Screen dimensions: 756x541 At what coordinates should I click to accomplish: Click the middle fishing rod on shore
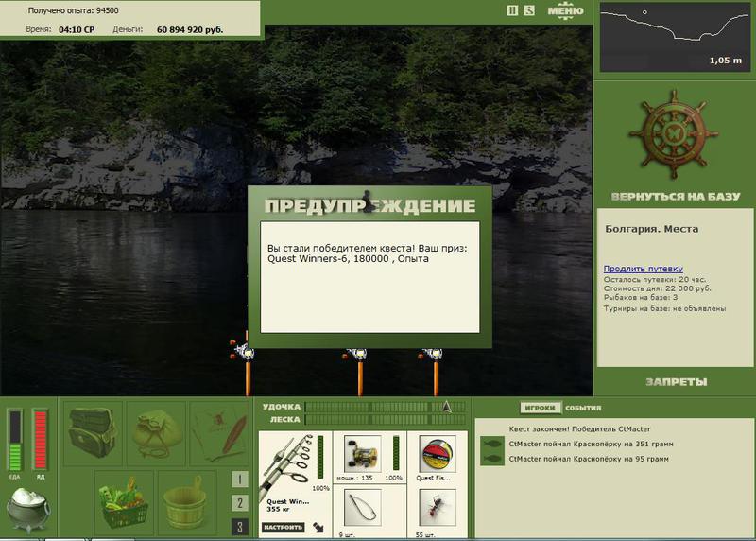point(359,372)
